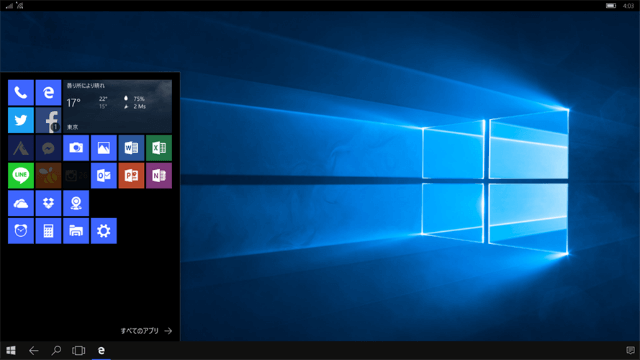Open the Settings gear tile
Viewport: 640px width, 360px height.
[x=104, y=231]
